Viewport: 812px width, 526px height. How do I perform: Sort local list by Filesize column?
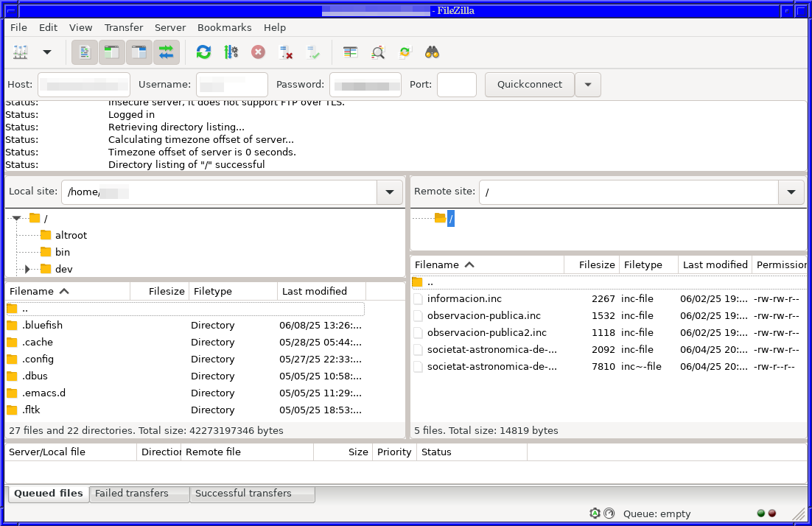click(159, 291)
